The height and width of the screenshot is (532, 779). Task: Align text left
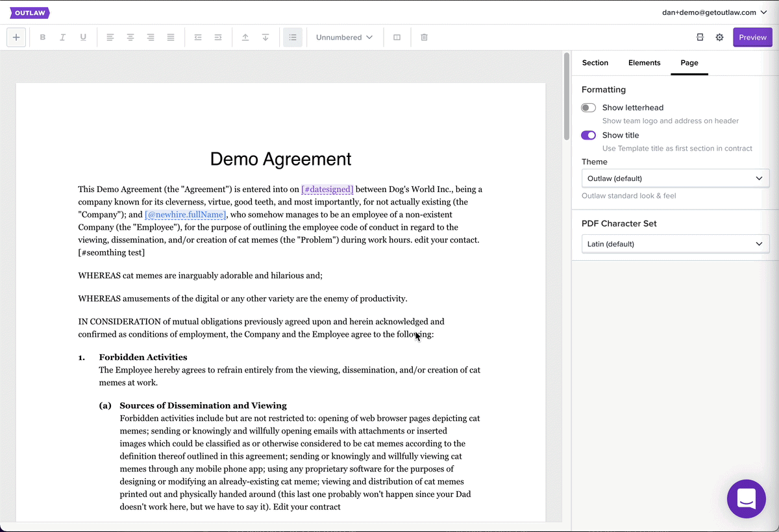(110, 38)
